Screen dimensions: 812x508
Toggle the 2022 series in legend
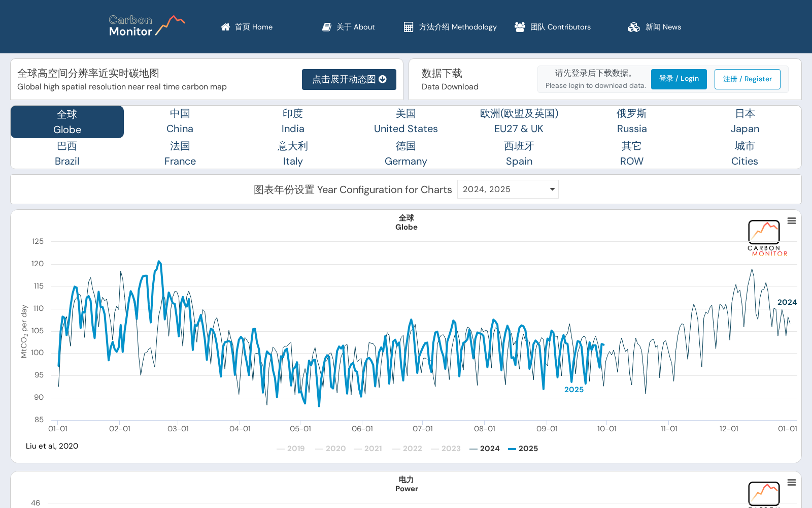coord(407,449)
